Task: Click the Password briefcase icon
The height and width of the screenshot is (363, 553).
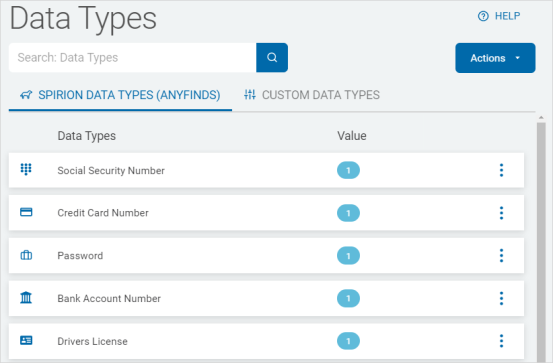Action: click(26, 255)
